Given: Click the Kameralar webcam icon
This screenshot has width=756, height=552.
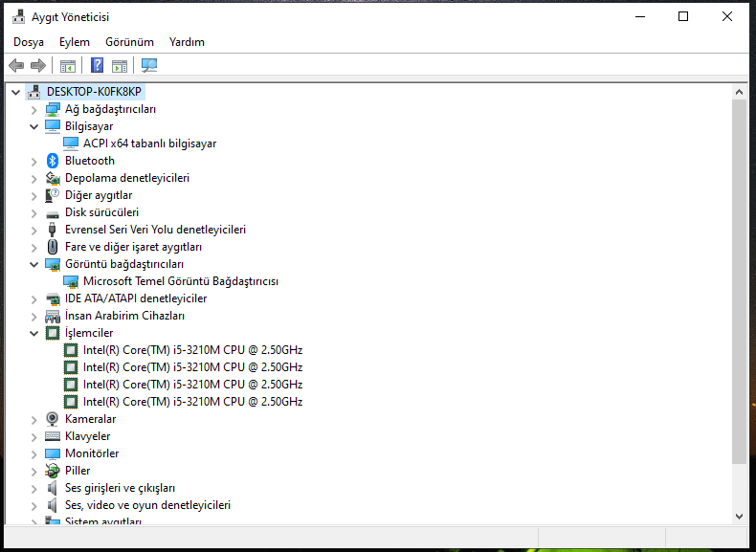Looking at the screenshot, I should [52, 419].
